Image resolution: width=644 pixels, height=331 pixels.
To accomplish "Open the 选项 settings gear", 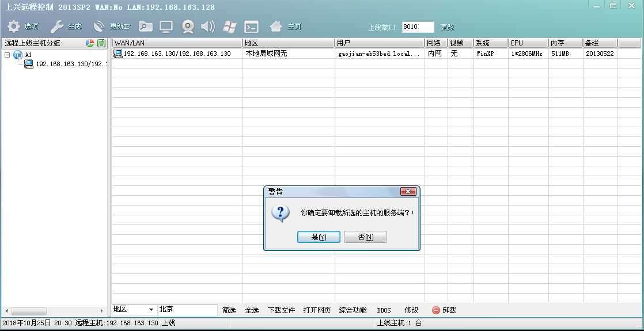I will [x=14, y=26].
